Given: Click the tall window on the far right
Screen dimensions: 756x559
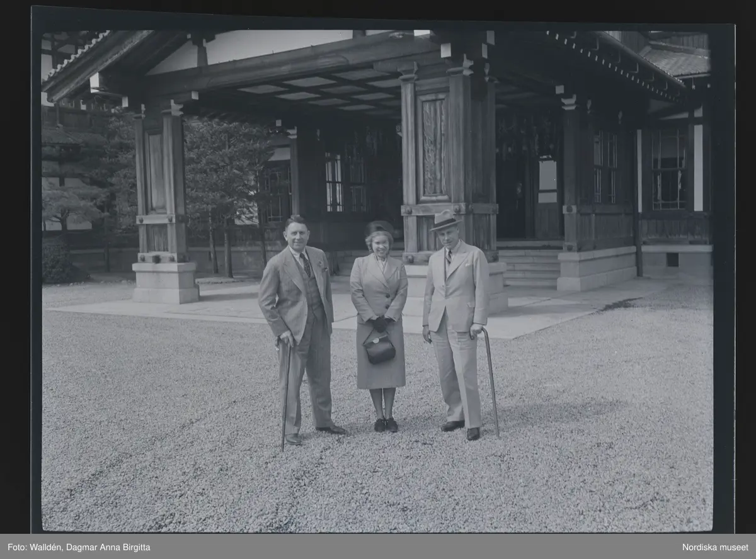Looking at the screenshot, I should click(668, 169).
